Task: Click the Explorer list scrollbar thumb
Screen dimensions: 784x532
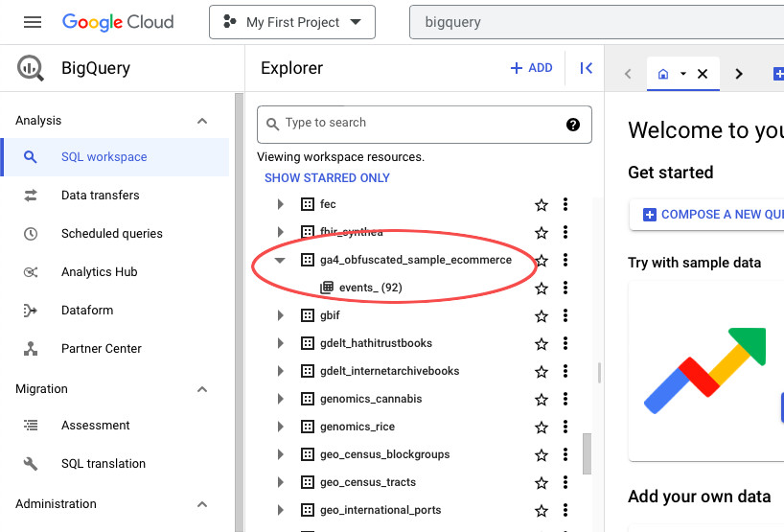Action: (587, 453)
